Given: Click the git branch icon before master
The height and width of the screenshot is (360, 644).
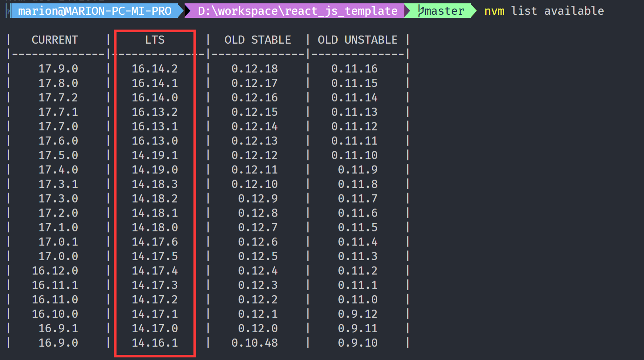Looking at the screenshot, I should click(421, 11).
